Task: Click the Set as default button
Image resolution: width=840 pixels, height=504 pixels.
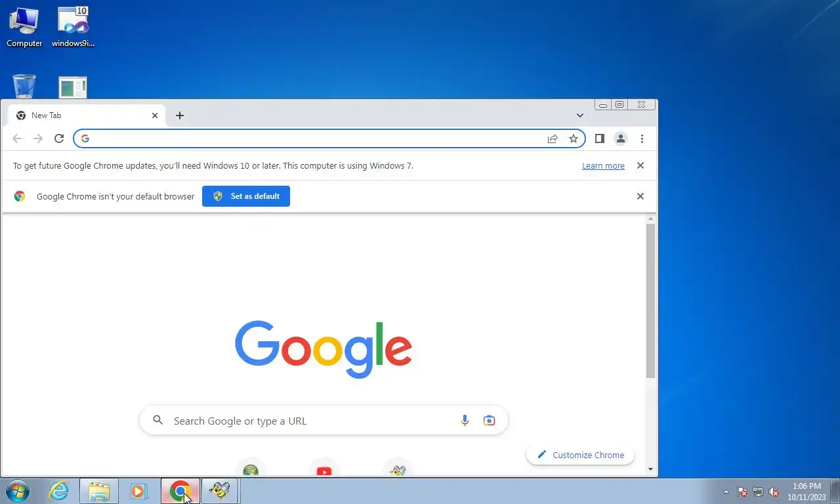Action: pos(246,196)
